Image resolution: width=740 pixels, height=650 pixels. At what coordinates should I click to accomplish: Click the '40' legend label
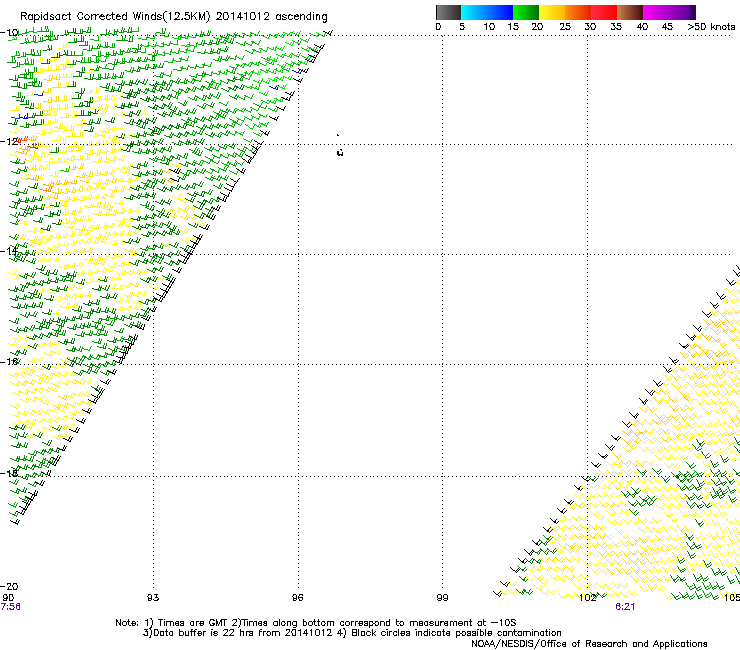(x=642, y=27)
